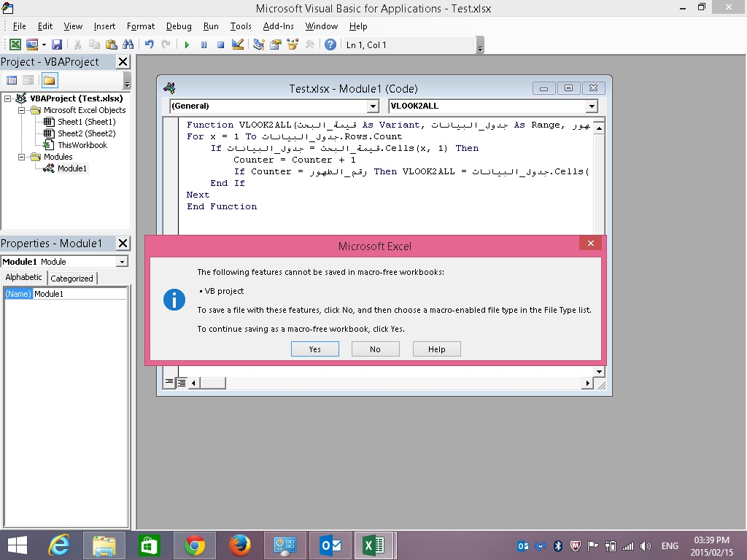Viewport: 747px width, 560px height.
Task: Click the View Code icon in Project panel
Action: [x=12, y=80]
